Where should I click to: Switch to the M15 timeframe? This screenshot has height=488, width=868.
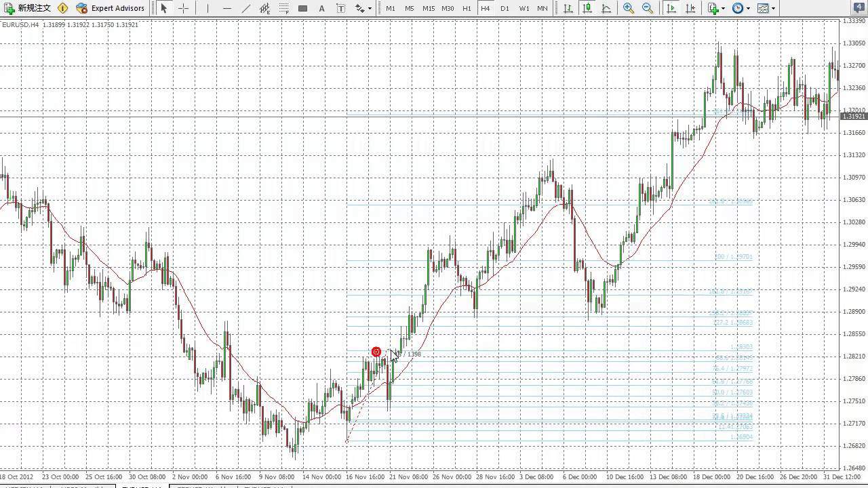pyautogui.click(x=429, y=8)
